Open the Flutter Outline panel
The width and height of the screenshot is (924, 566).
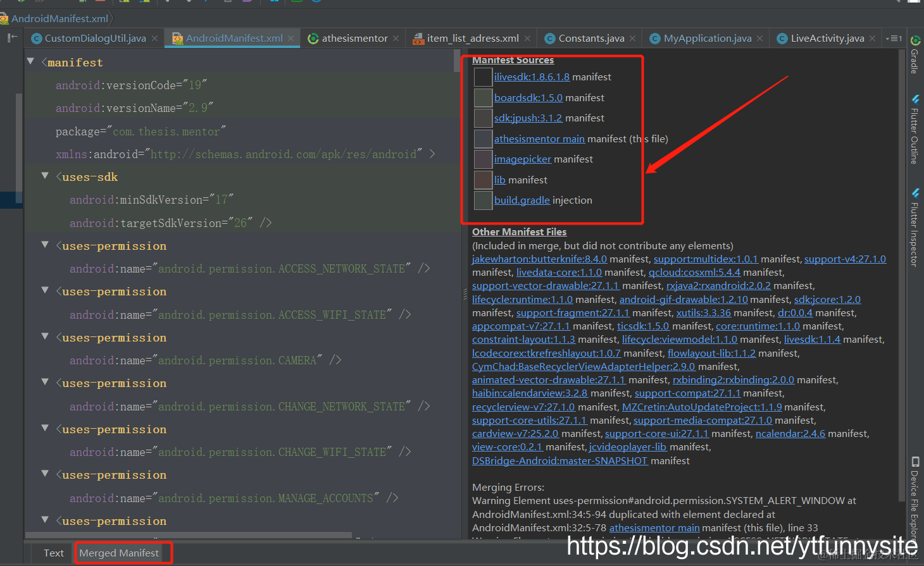[x=915, y=130]
